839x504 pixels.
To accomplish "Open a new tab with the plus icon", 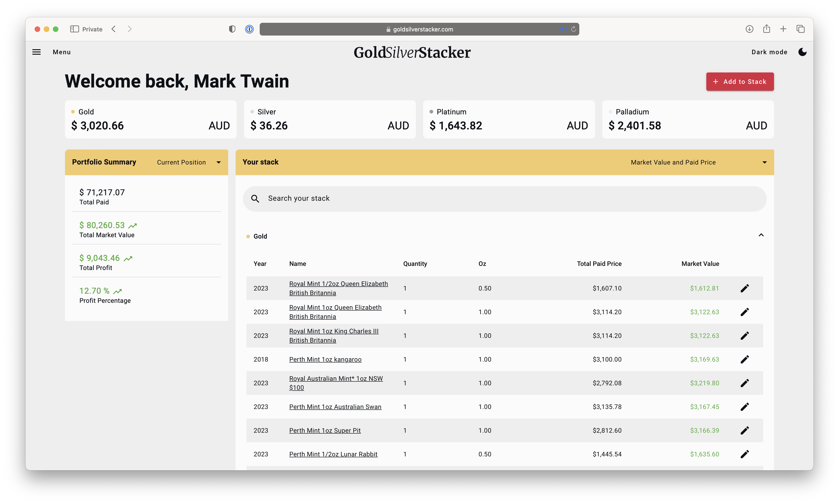I will coord(783,29).
